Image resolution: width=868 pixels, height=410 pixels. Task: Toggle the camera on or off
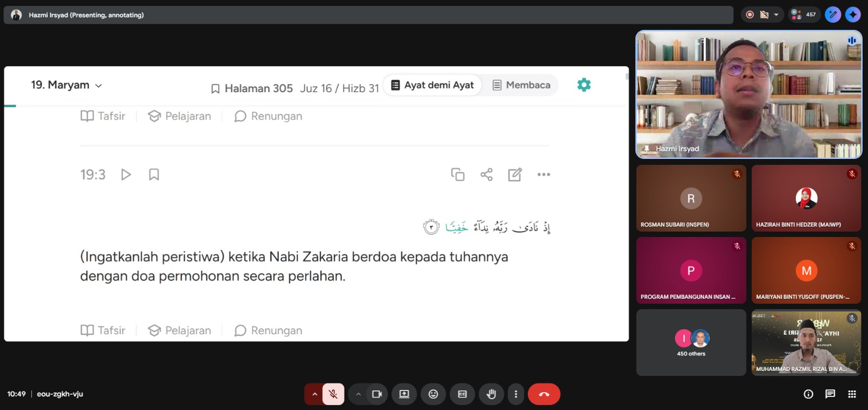click(x=376, y=394)
